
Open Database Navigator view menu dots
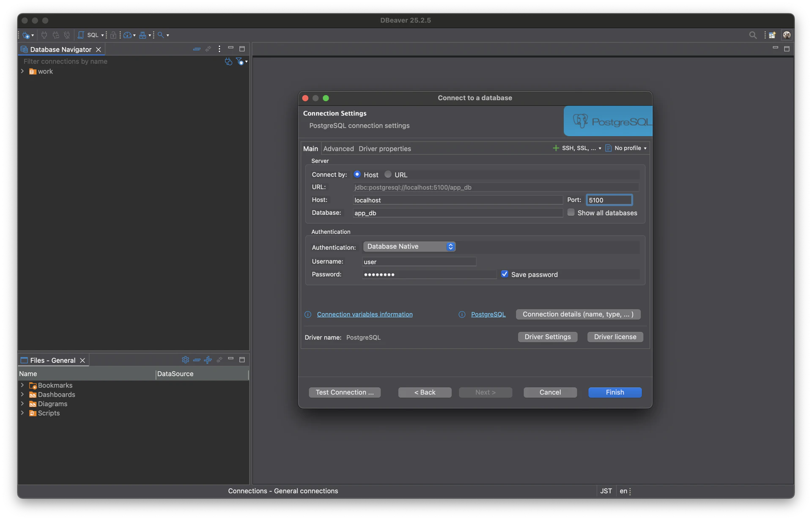pyautogui.click(x=219, y=49)
